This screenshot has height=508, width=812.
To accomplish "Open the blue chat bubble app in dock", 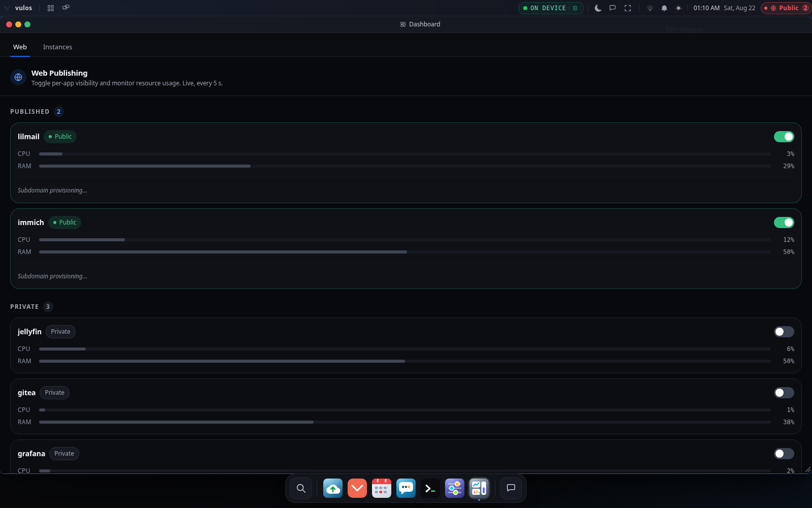I will point(406,488).
